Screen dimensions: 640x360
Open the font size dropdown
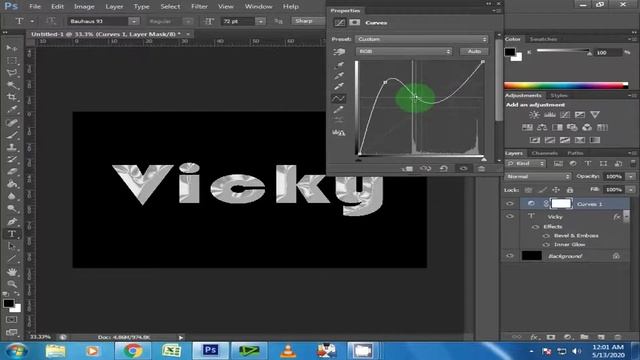coord(260,21)
